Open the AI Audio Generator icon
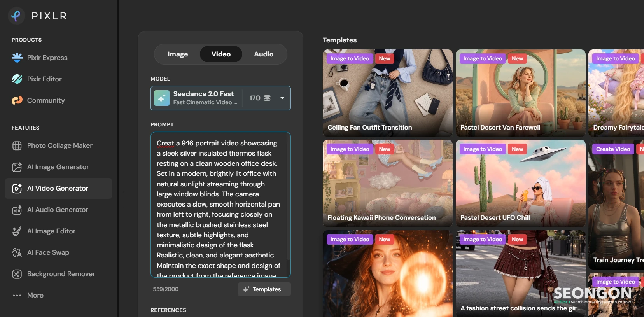Screen dimensions: 644x317 17,210
